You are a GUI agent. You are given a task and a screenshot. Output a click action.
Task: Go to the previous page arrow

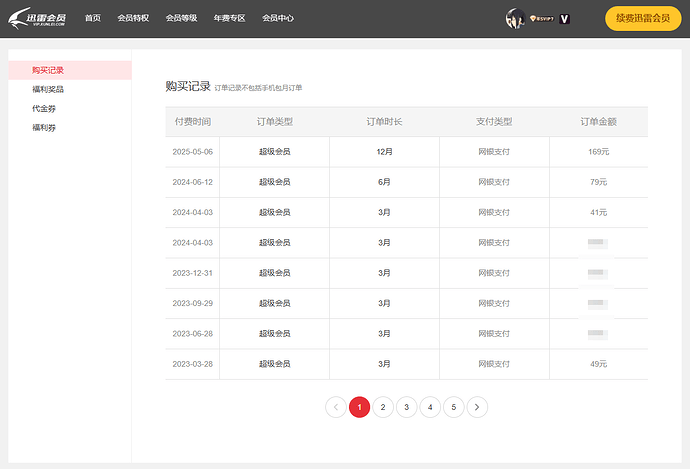click(336, 407)
